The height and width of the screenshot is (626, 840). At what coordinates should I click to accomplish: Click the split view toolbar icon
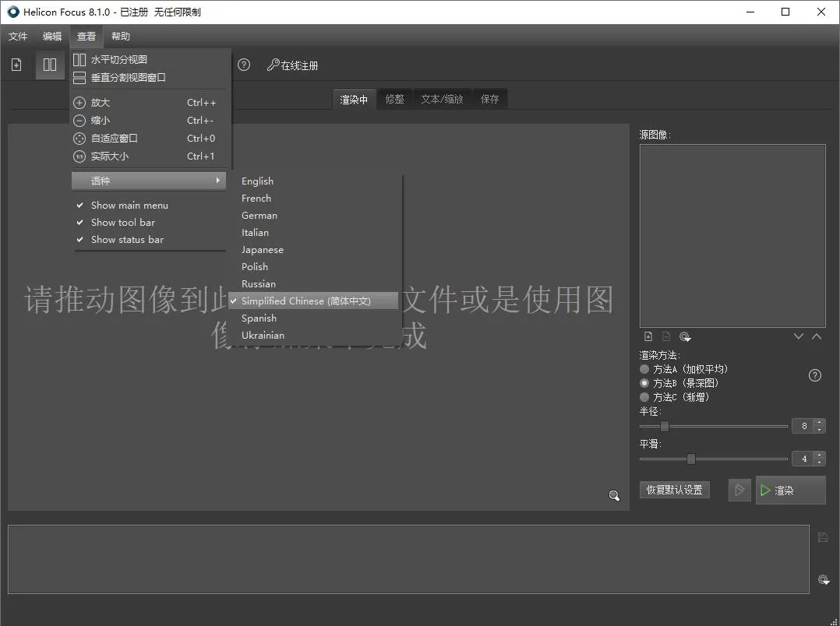point(50,65)
